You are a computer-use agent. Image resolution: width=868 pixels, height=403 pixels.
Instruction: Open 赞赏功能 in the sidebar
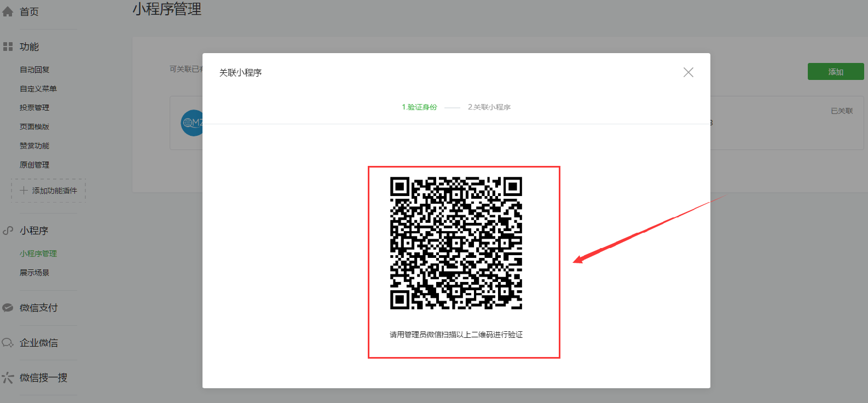(x=34, y=146)
